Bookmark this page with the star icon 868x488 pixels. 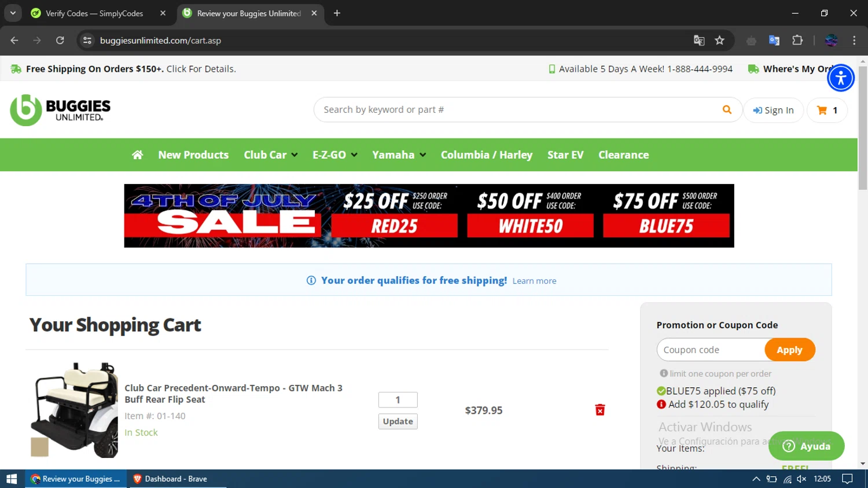coord(719,41)
